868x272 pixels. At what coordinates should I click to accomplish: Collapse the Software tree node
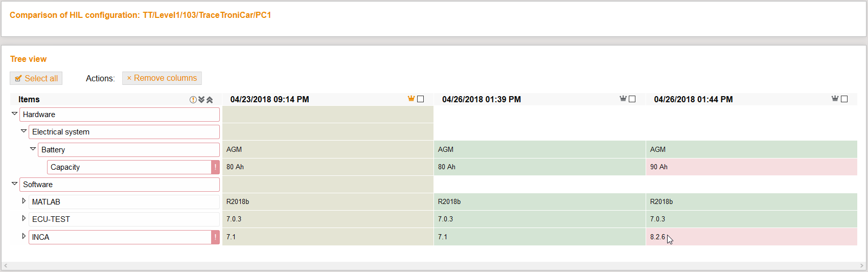point(14,184)
